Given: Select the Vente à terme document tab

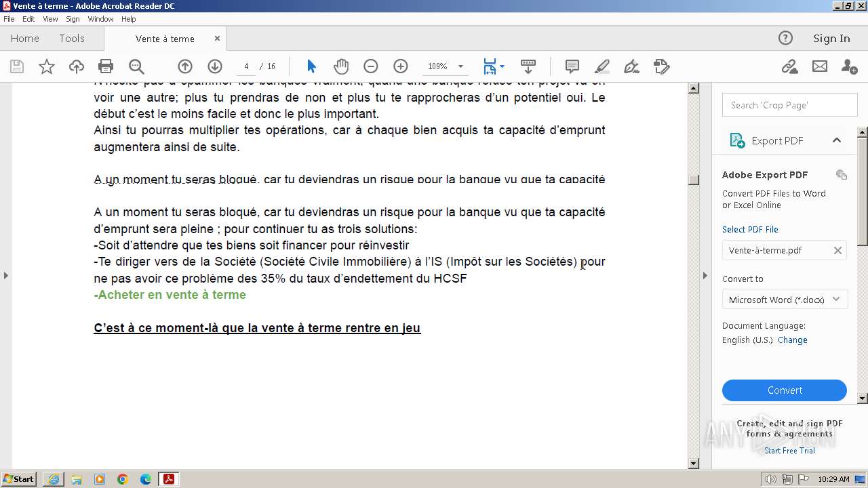Looking at the screenshot, I should [x=165, y=39].
